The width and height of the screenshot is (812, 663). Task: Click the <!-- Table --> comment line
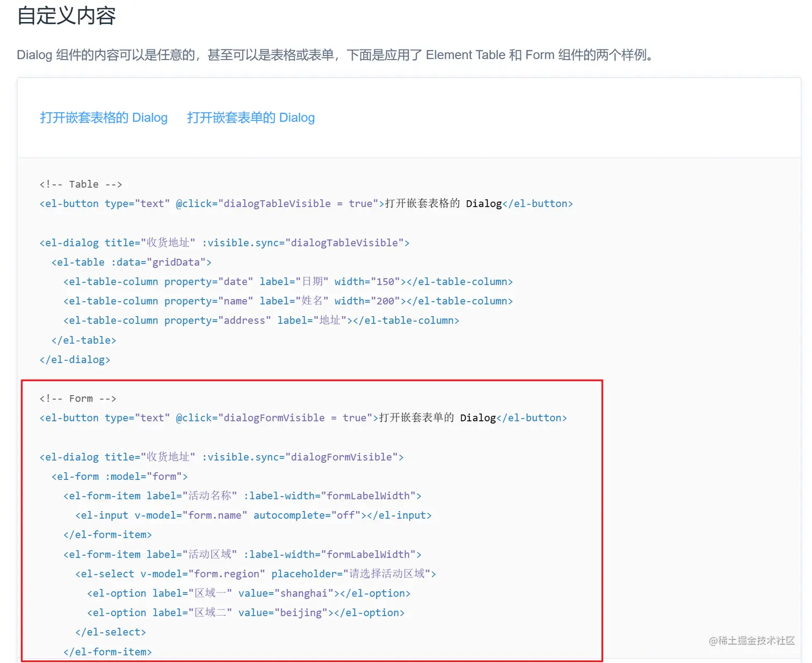[81, 184]
